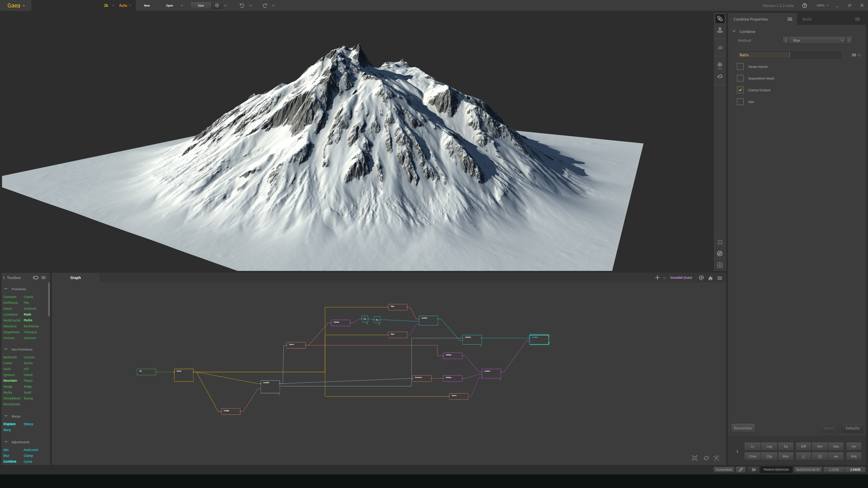Click the grid layout icon
Viewport: 868px width, 488px height.
pos(720,265)
